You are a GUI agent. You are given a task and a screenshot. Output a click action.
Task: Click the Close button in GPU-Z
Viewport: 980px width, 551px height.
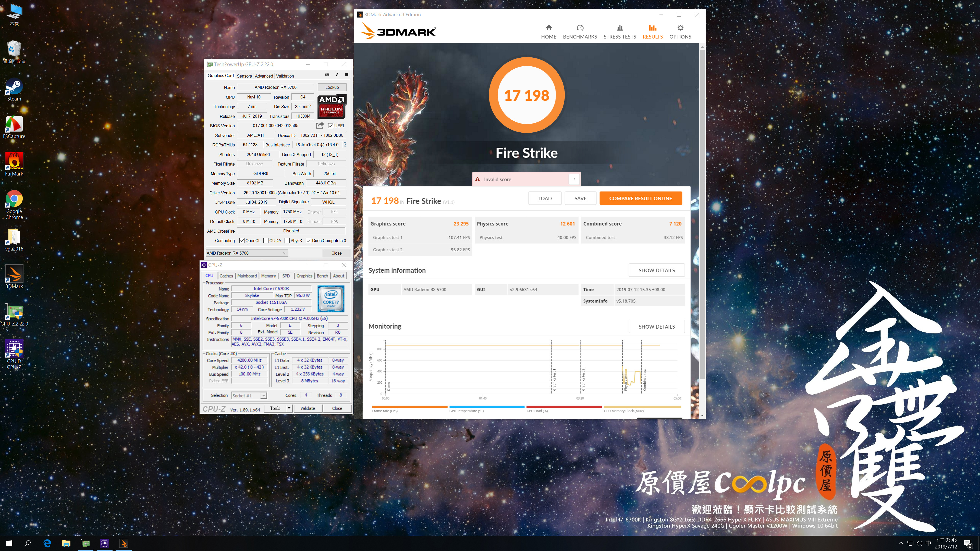[x=336, y=253]
